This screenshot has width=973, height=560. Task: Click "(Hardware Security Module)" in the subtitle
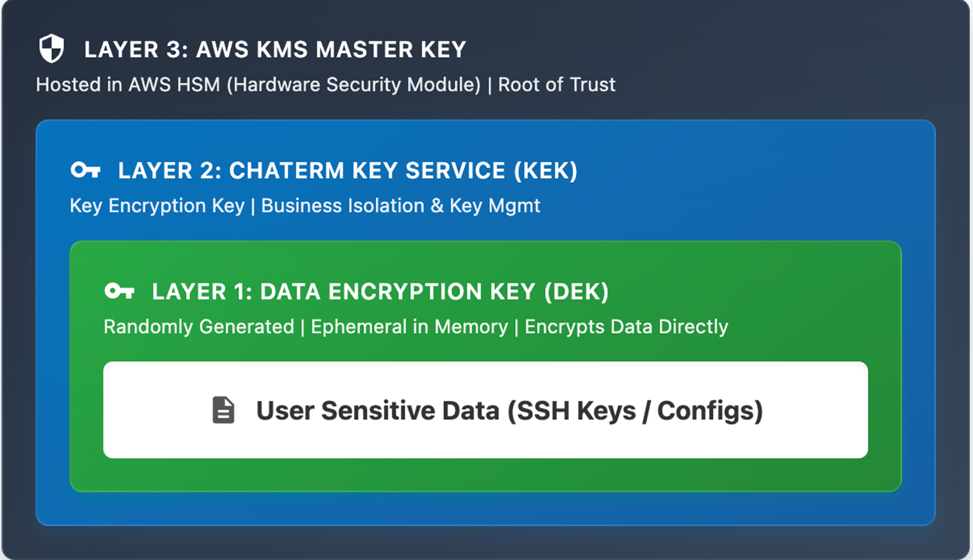353,84
